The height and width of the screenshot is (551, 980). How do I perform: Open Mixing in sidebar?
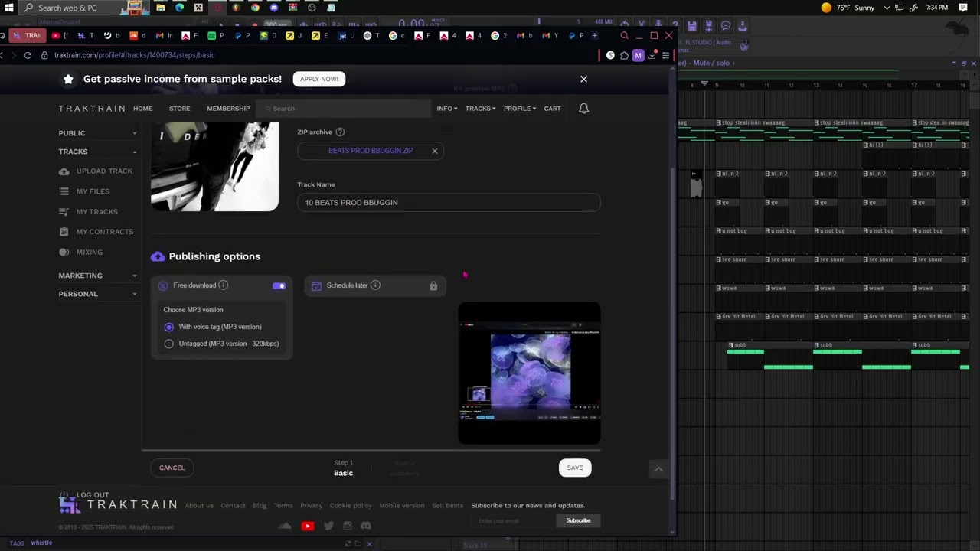[x=80, y=252]
